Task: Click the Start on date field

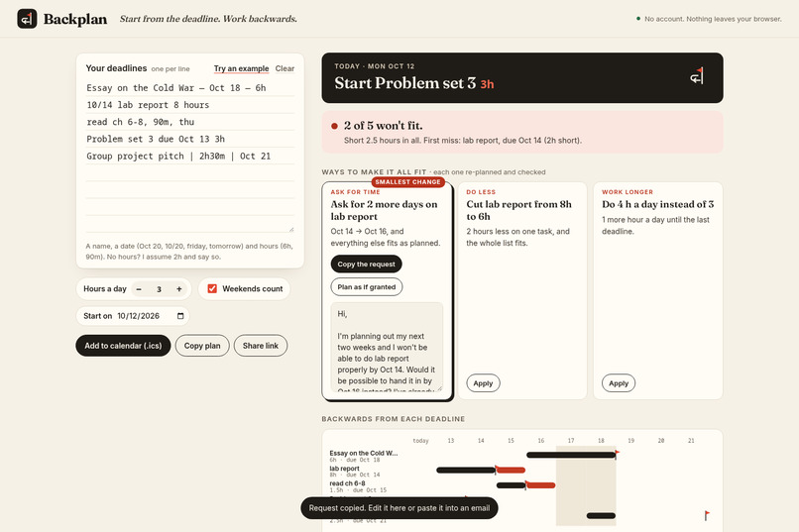Action: click(151, 316)
